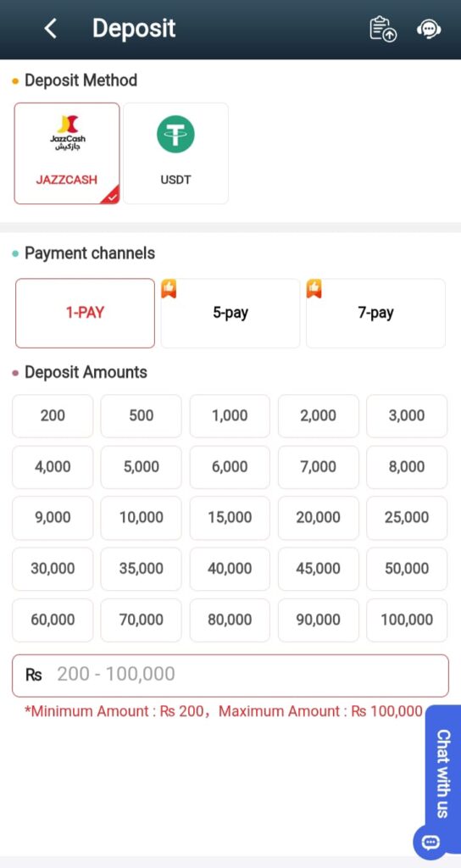
Task: Tap the green USDT Tether icon
Action: [x=175, y=135]
